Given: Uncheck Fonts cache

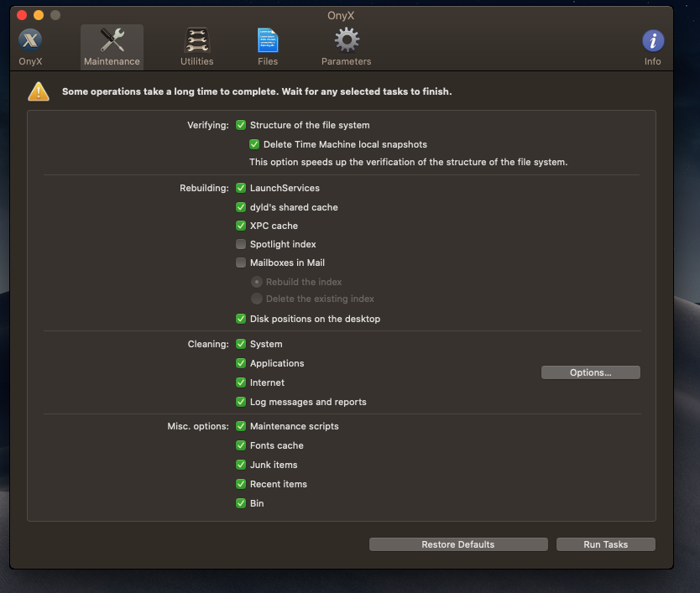Looking at the screenshot, I should point(241,445).
